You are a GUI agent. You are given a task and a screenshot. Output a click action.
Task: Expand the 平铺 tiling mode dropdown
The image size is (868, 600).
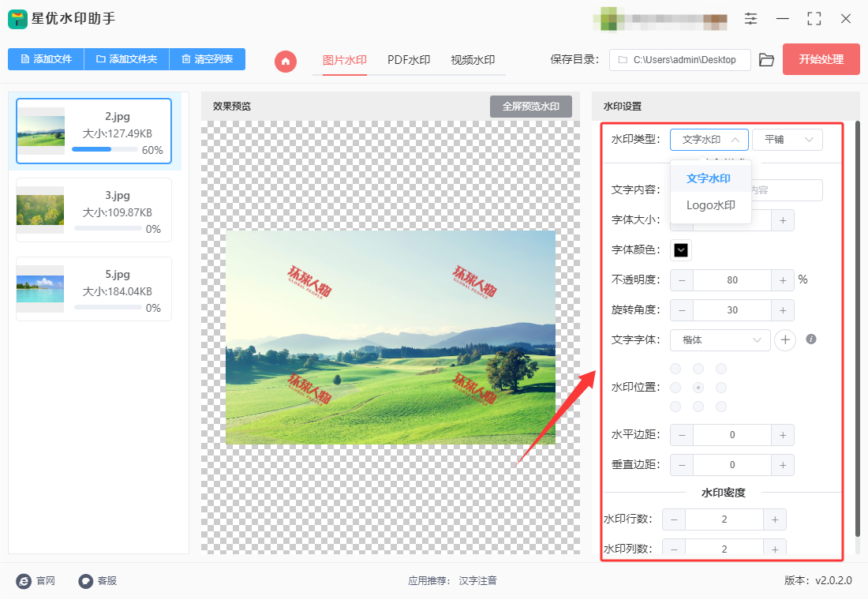point(788,140)
